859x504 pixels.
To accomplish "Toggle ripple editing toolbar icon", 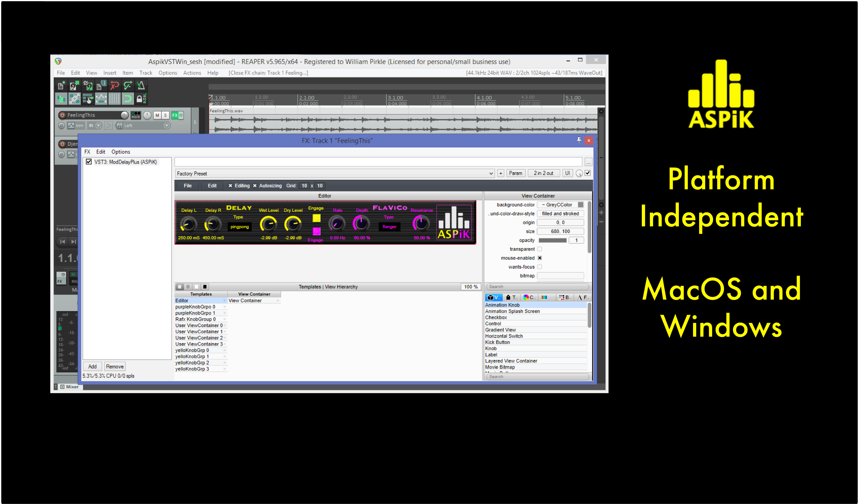I will coord(87,99).
